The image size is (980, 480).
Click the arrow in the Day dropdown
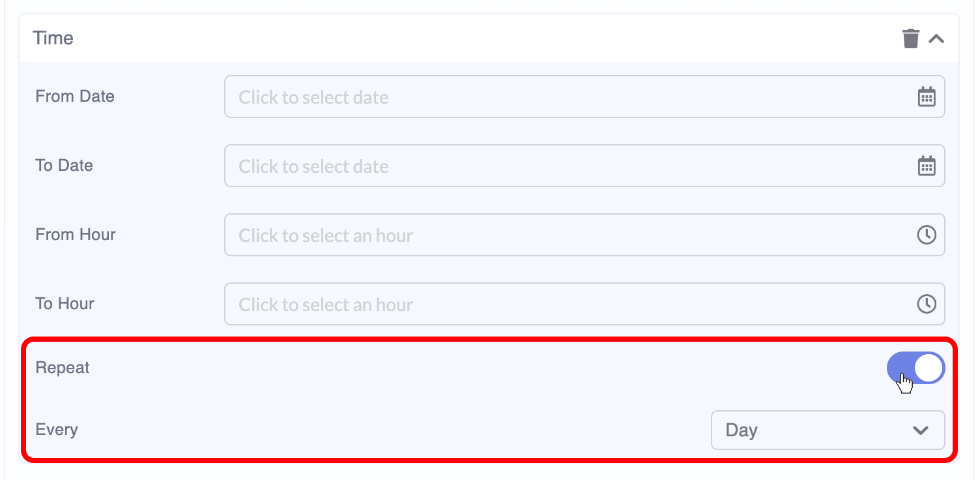click(x=920, y=430)
